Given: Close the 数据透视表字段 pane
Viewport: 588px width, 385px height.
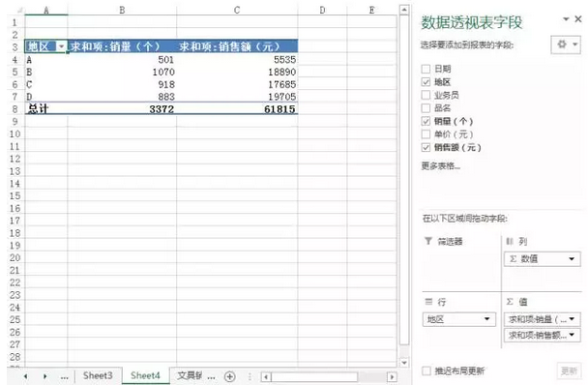Looking at the screenshot, I should [x=578, y=19].
